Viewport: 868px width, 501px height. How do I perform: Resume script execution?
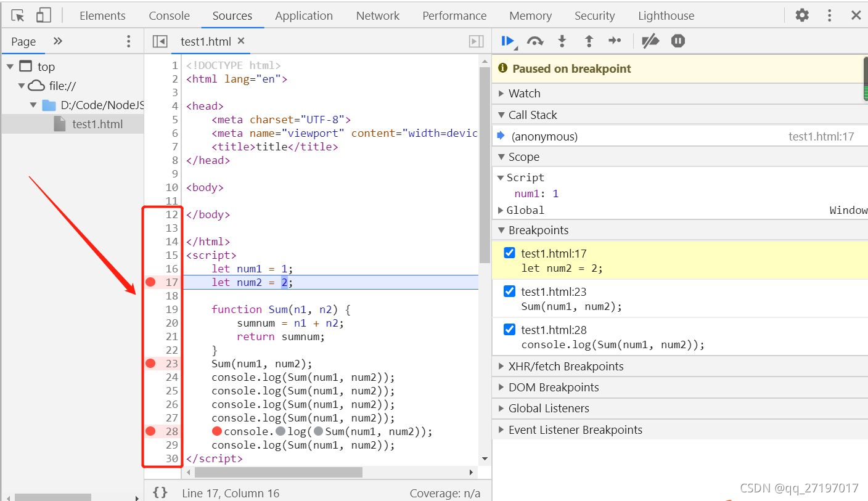(x=508, y=41)
